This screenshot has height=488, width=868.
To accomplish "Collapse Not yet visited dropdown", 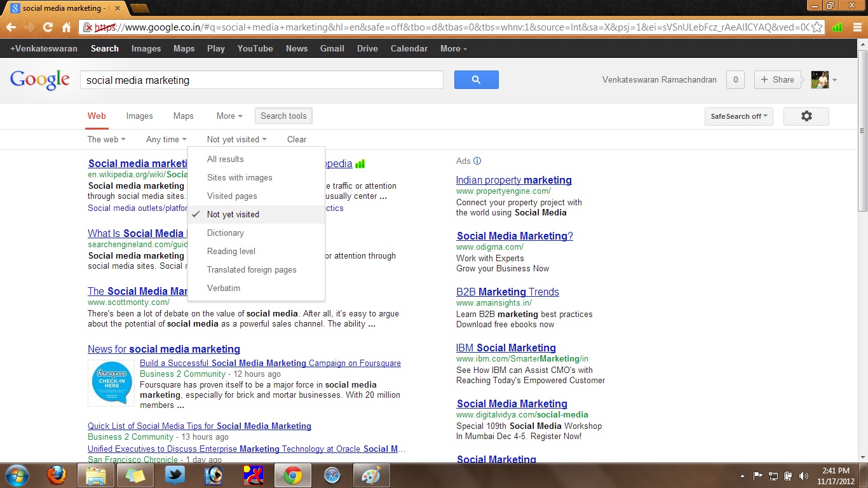I will [236, 139].
